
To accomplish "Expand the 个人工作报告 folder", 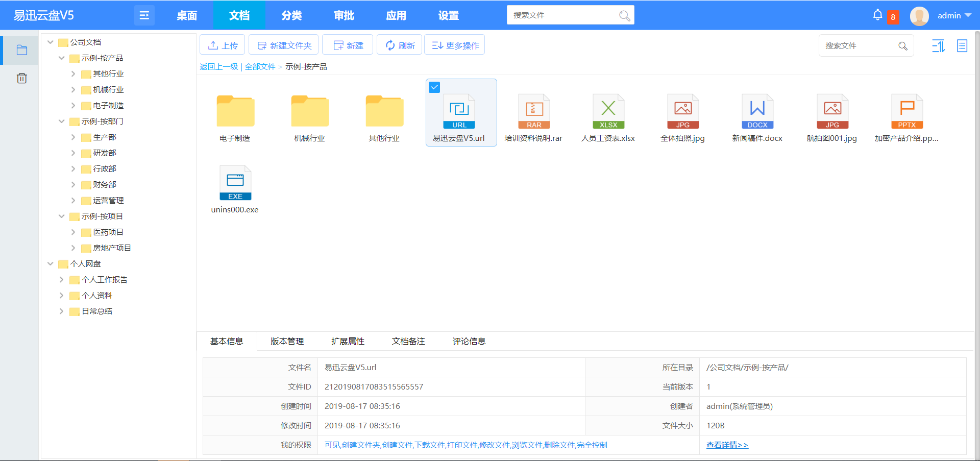I will point(61,279).
